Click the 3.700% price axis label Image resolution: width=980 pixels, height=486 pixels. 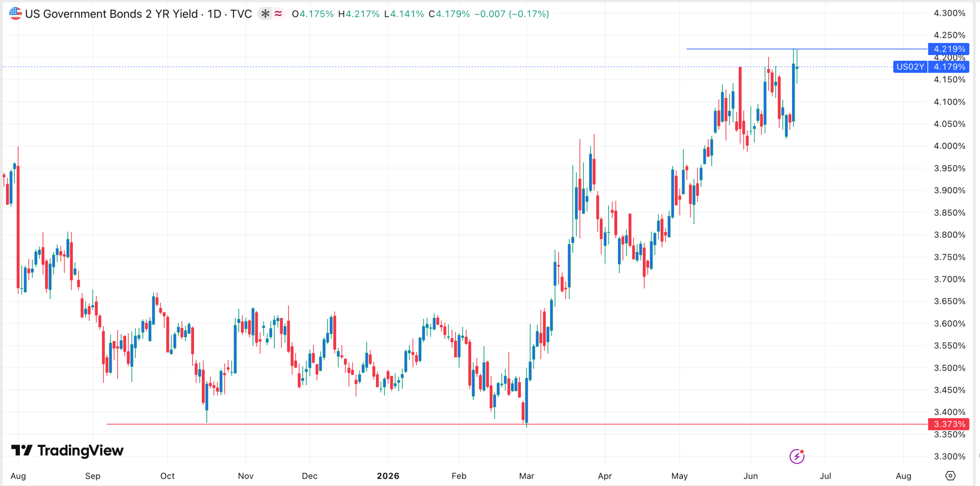coord(949,279)
